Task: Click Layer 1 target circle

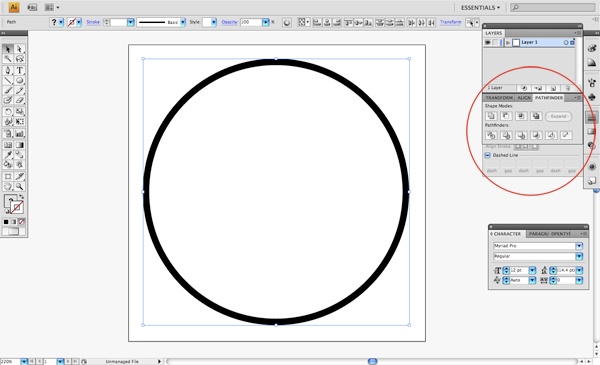Action: (566, 42)
